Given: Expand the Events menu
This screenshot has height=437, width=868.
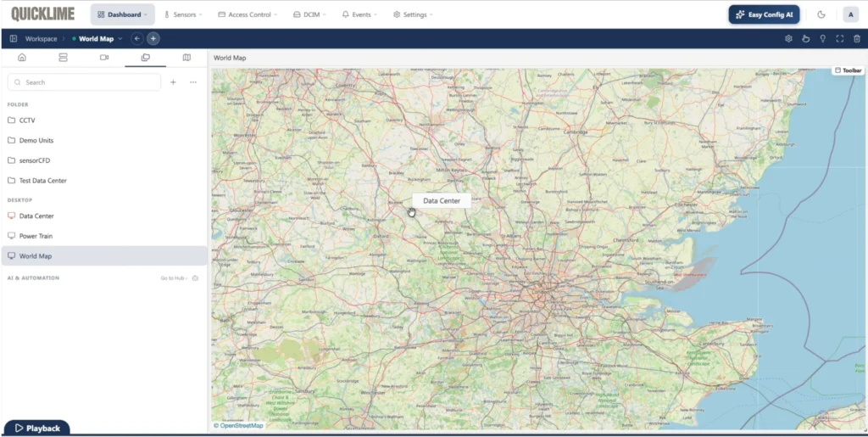Looking at the screenshot, I should (359, 14).
